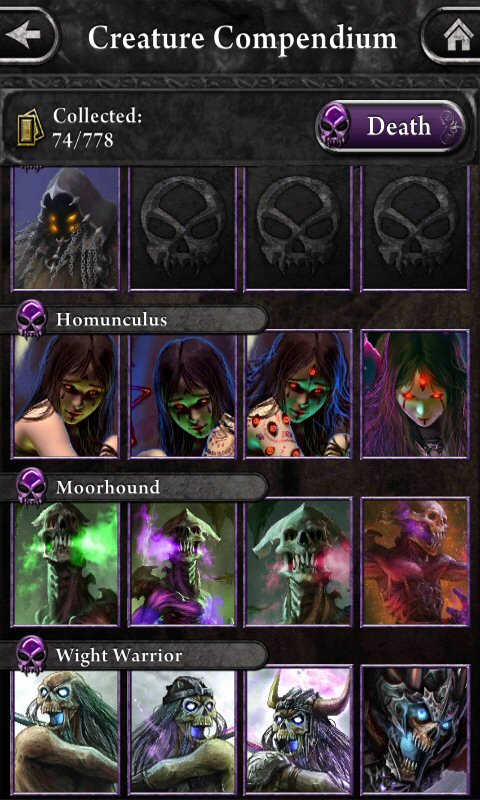Screen dimensions: 480x800
Task: Open the horned-helmet Wight Warrior card
Action: (298, 731)
